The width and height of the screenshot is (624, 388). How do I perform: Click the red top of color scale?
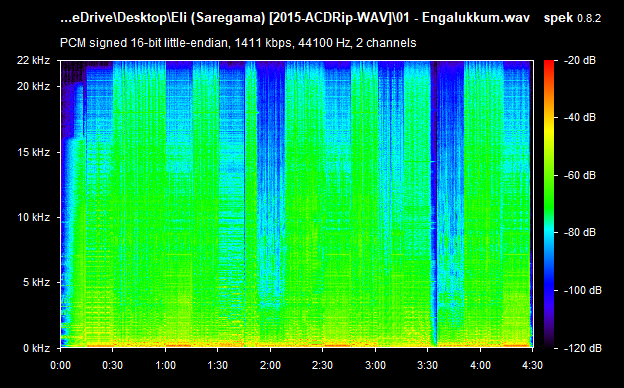pyautogui.click(x=549, y=64)
